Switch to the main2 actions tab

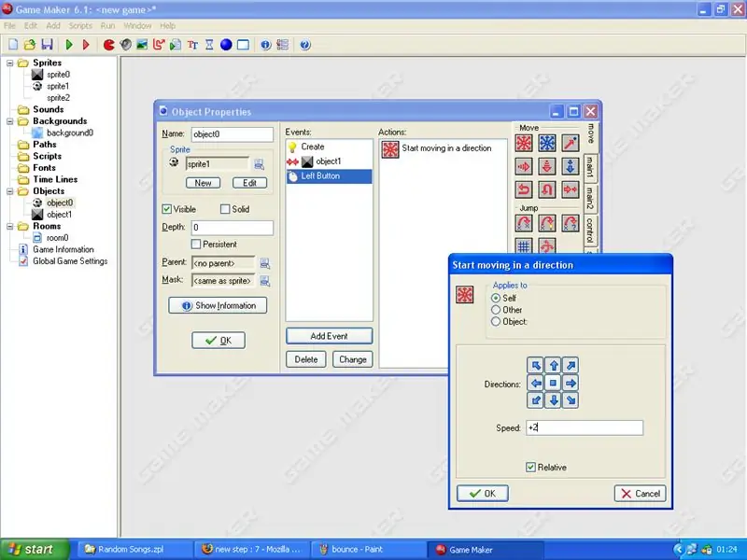(590, 198)
